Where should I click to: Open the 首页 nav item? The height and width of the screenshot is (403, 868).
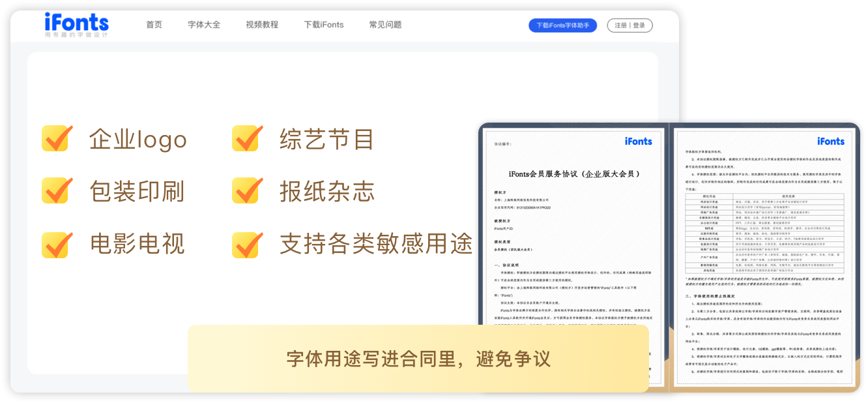coord(154,25)
